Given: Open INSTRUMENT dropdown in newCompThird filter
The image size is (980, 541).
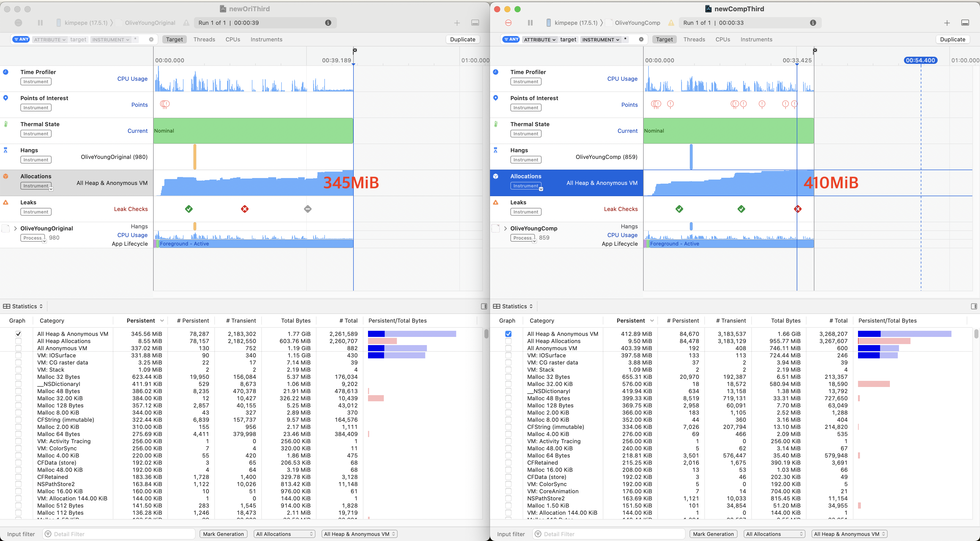Looking at the screenshot, I should 601,40.
